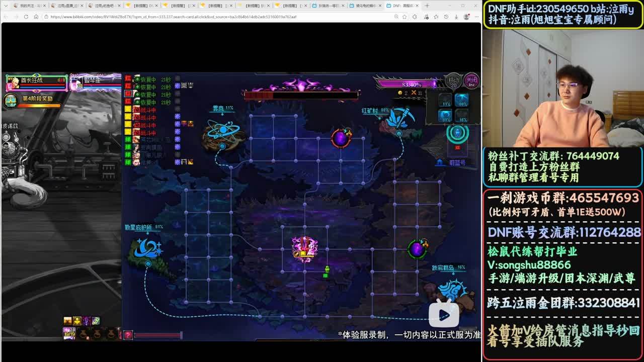Click the purple orb monster near top

tap(341, 138)
